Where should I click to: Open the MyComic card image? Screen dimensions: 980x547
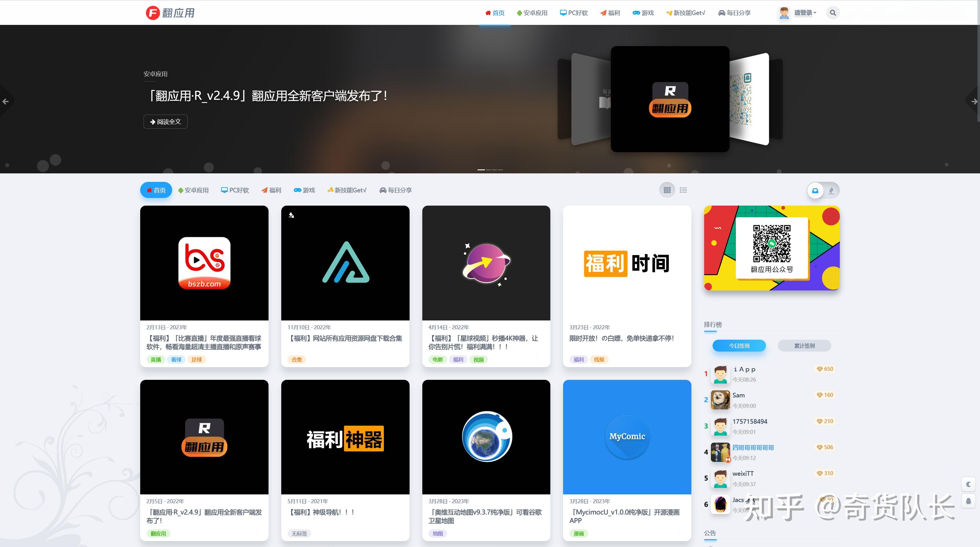click(x=627, y=437)
